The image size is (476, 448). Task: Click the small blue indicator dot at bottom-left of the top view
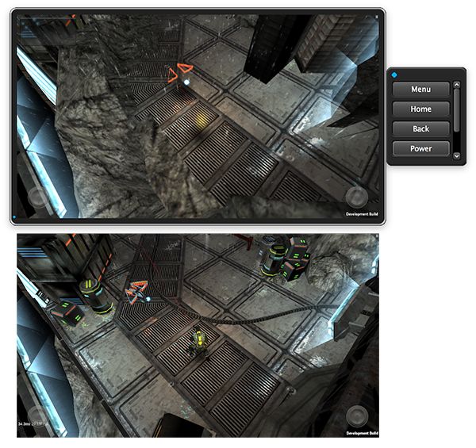click(14, 217)
